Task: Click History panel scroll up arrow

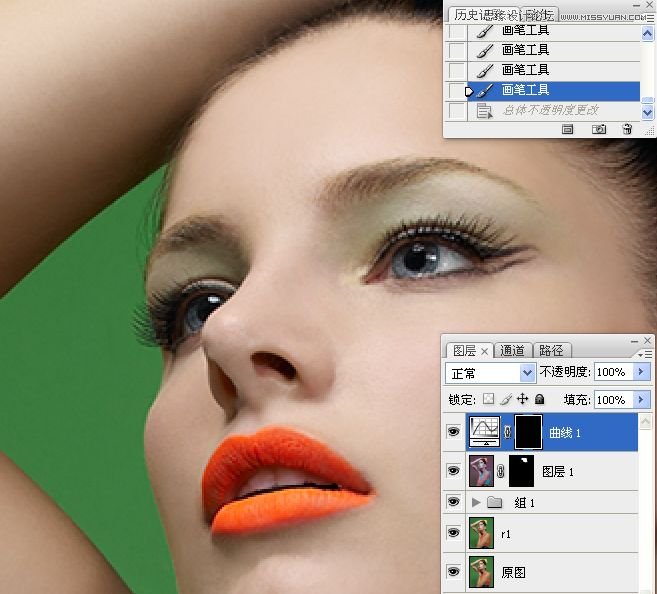Action: tap(647, 33)
